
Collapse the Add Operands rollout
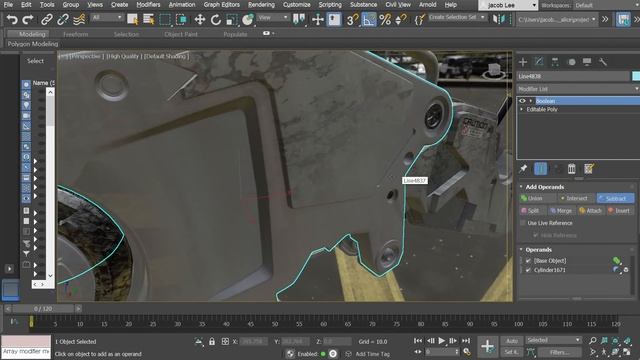pyautogui.click(x=521, y=187)
